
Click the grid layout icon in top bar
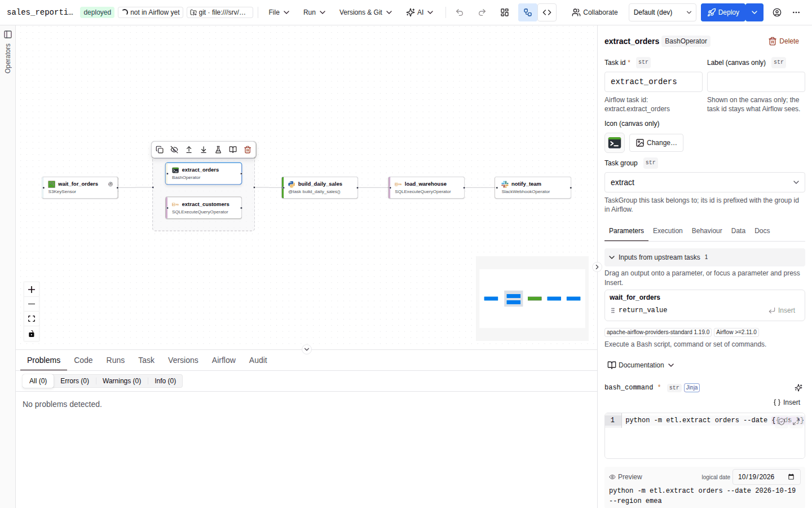coord(505,12)
